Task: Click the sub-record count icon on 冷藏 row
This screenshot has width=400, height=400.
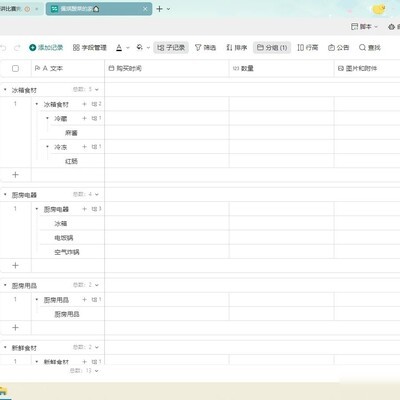Action: tap(96, 118)
